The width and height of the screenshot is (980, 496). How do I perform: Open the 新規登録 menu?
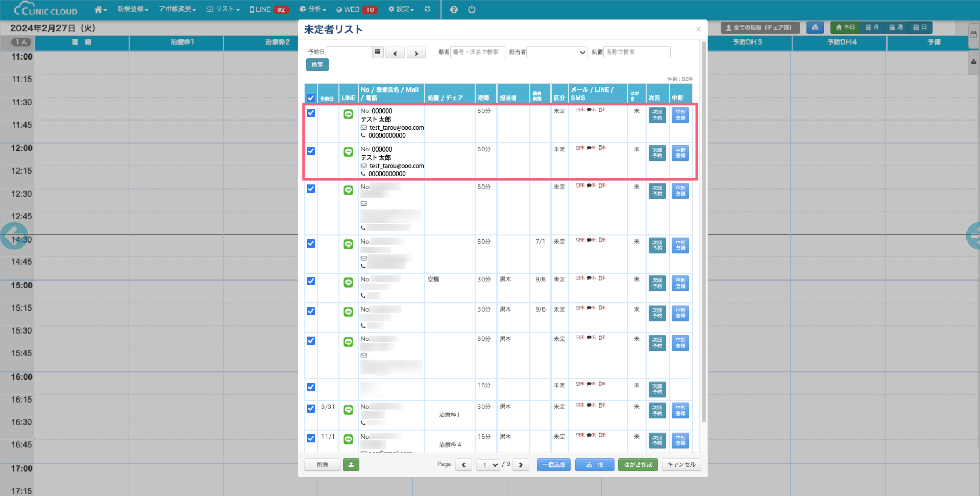coord(133,9)
